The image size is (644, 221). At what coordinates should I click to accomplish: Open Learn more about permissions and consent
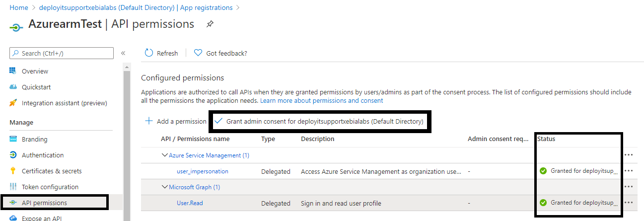pyautogui.click(x=322, y=100)
